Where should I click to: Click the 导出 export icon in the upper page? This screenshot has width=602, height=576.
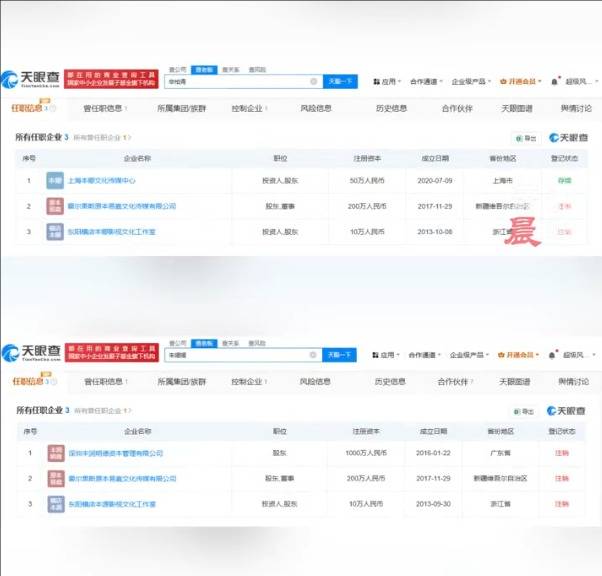coord(525,137)
